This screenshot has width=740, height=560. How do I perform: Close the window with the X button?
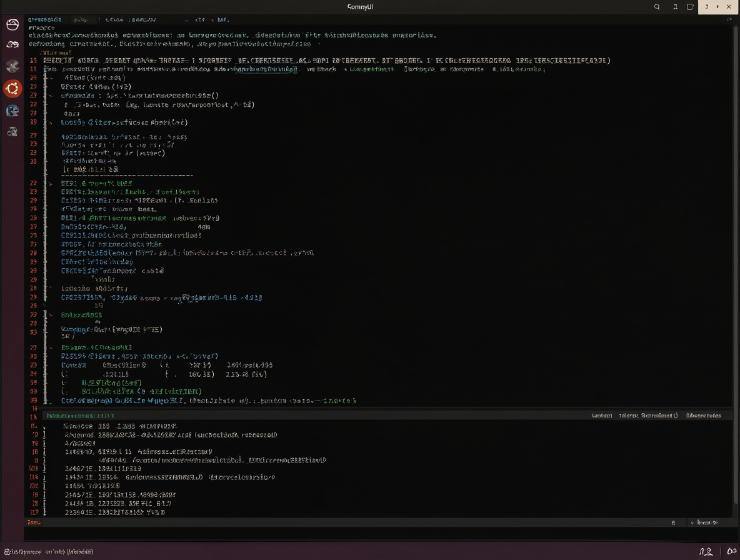[729, 7]
